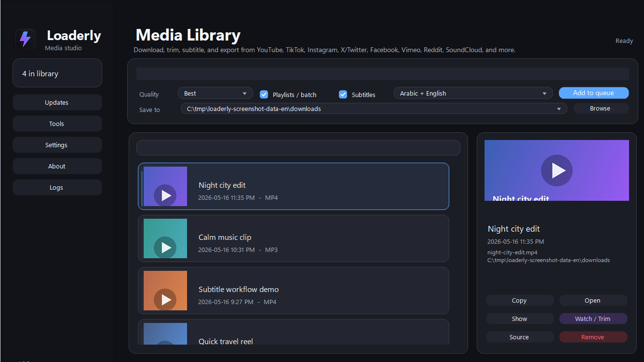Click the Add to queue button

click(x=593, y=93)
